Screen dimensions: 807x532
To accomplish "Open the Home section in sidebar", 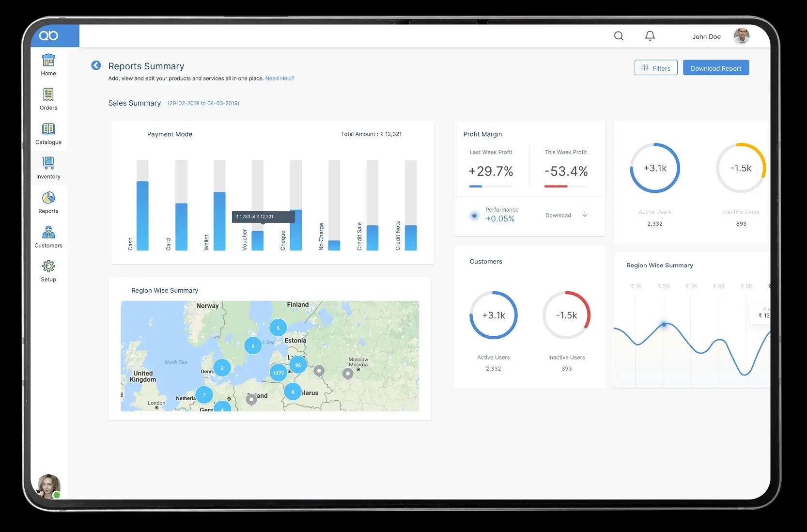I will [48, 64].
